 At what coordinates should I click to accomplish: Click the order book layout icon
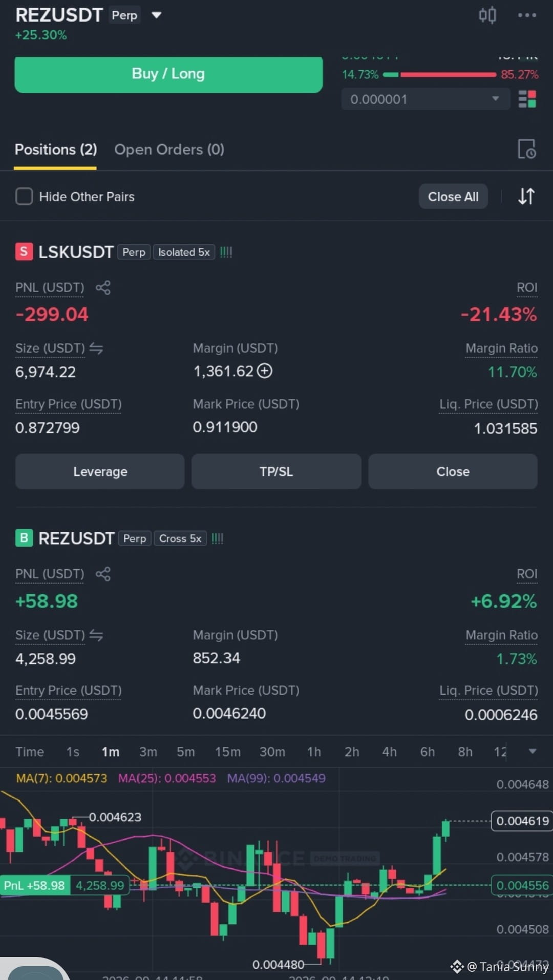click(x=527, y=99)
